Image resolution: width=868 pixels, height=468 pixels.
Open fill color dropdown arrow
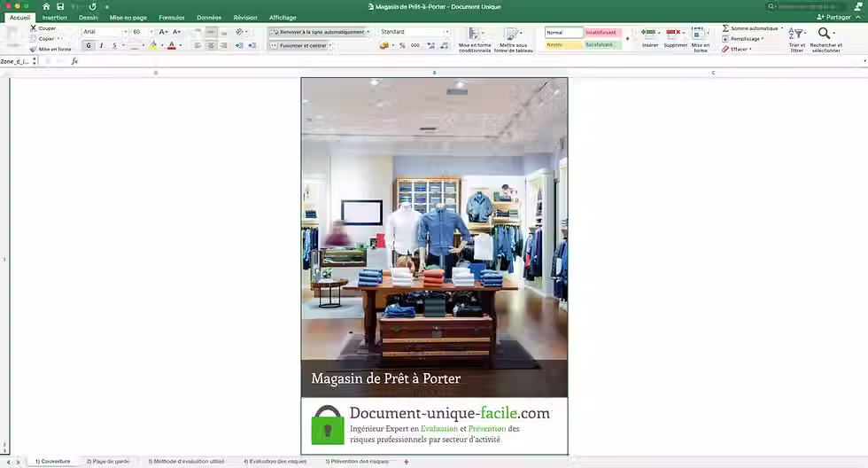[x=161, y=45]
